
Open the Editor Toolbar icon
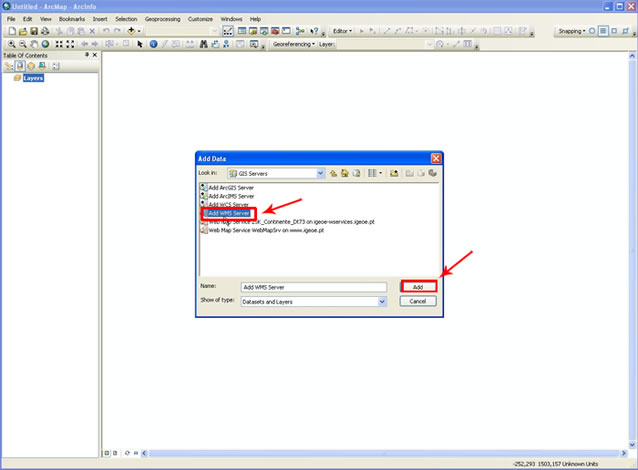pyautogui.click(x=228, y=31)
